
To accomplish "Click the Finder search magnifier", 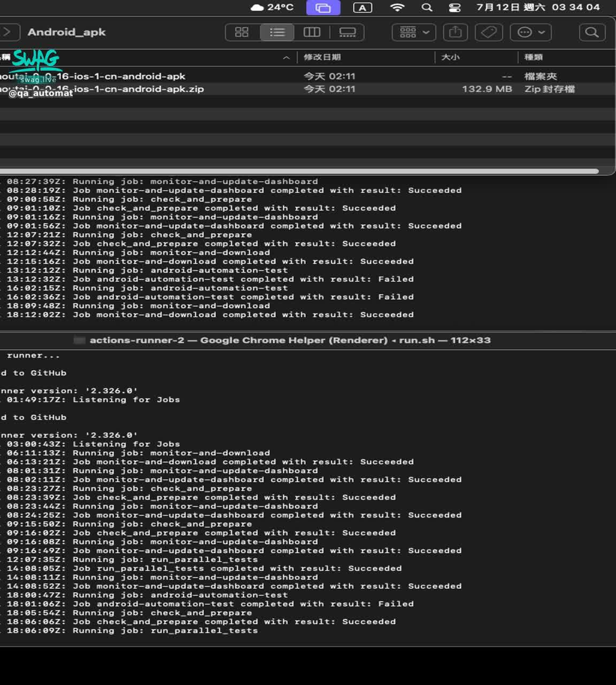I will (x=592, y=32).
